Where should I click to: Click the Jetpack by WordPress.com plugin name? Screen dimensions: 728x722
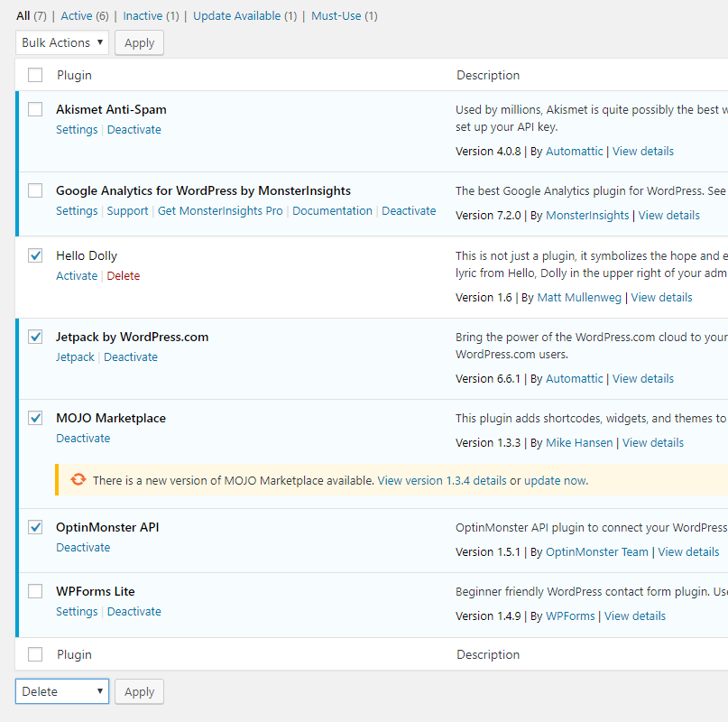click(x=133, y=338)
